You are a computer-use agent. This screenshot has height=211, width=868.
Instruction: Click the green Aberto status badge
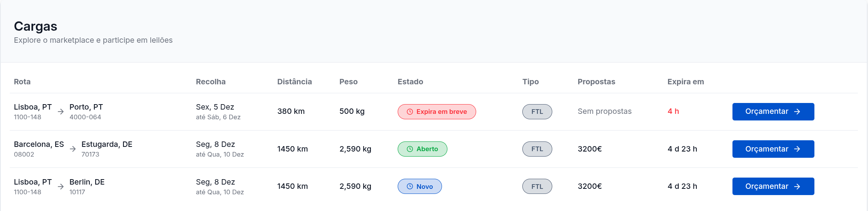point(422,149)
